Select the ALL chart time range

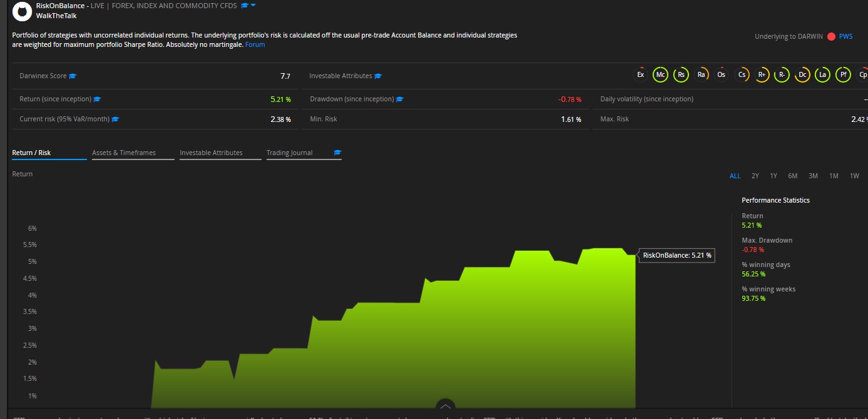pyautogui.click(x=735, y=176)
